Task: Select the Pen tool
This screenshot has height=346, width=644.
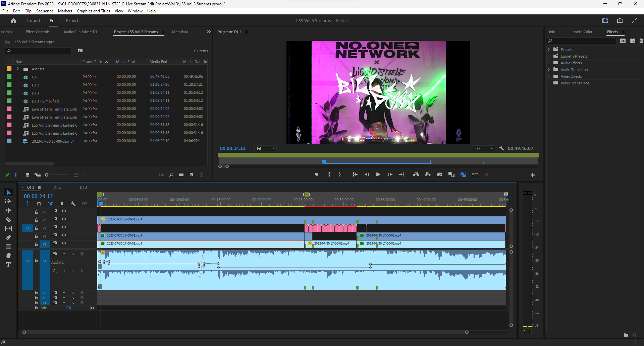Action: pyautogui.click(x=8, y=237)
